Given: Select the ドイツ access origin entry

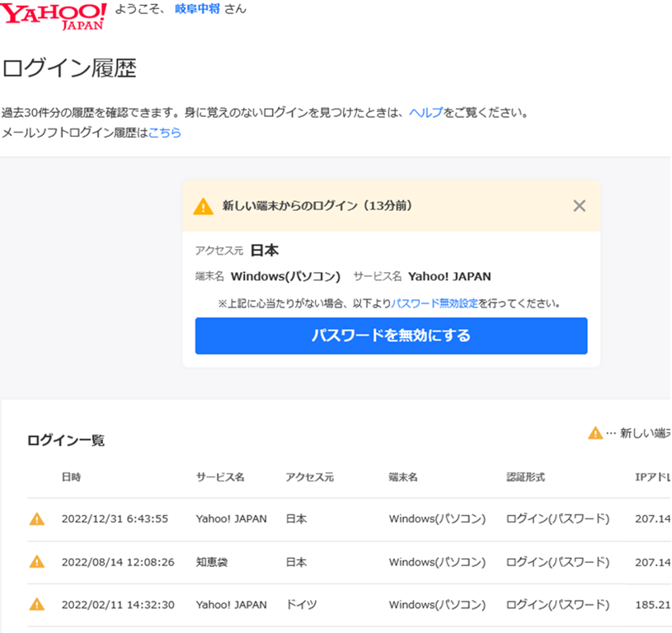Looking at the screenshot, I should pyautogui.click(x=301, y=605).
